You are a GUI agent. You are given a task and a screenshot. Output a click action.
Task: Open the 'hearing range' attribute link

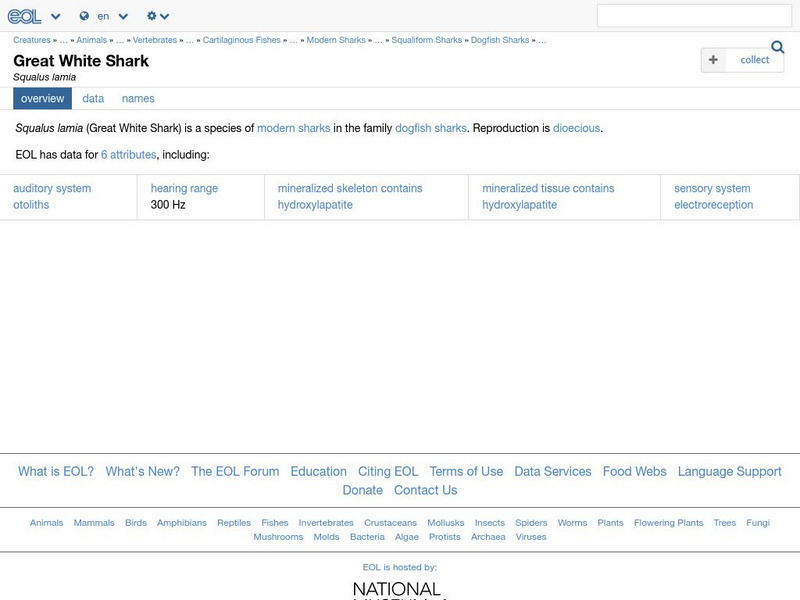point(184,188)
